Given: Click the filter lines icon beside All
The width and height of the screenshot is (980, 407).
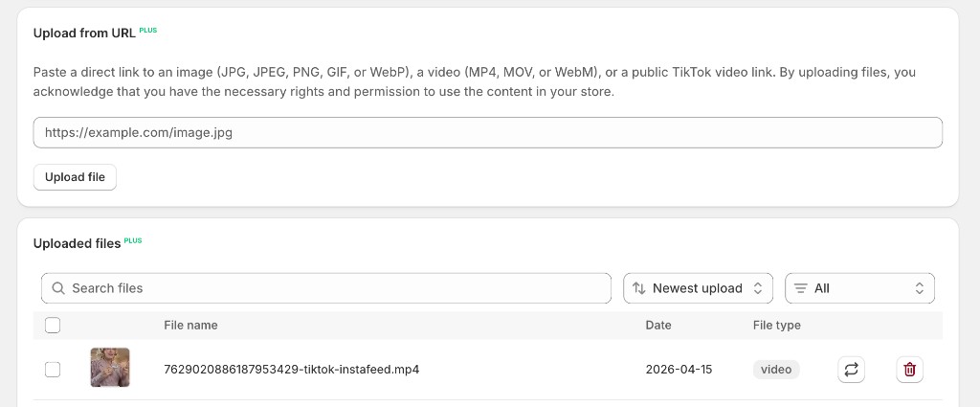Looking at the screenshot, I should (801, 288).
